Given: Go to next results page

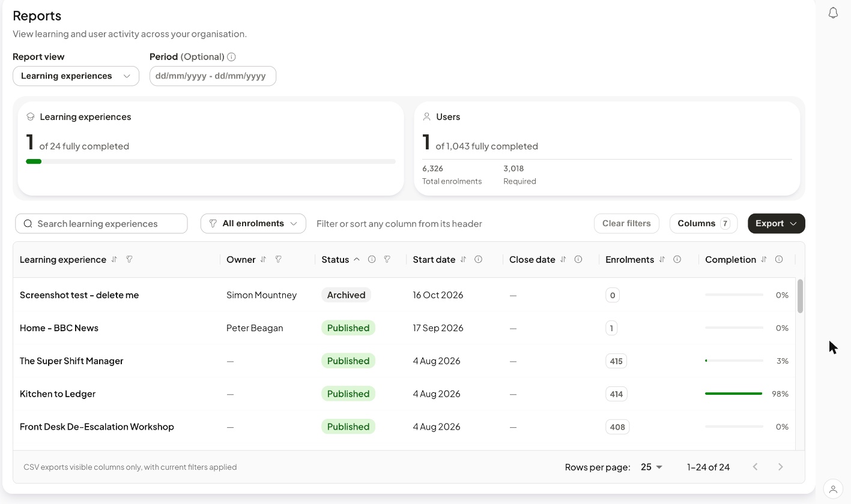Looking at the screenshot, I should pyautogui.click(x=781, y=467).
